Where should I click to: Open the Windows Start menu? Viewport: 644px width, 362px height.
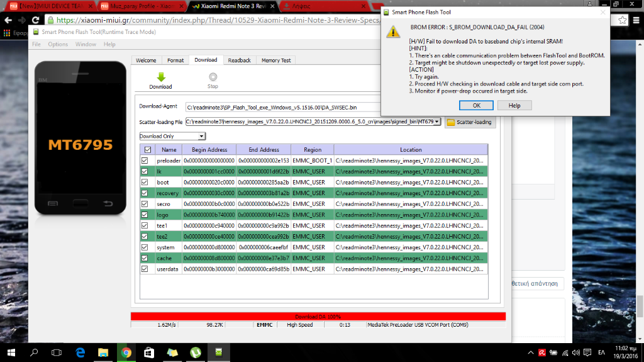pyautogui.click(x=11, y=353)
